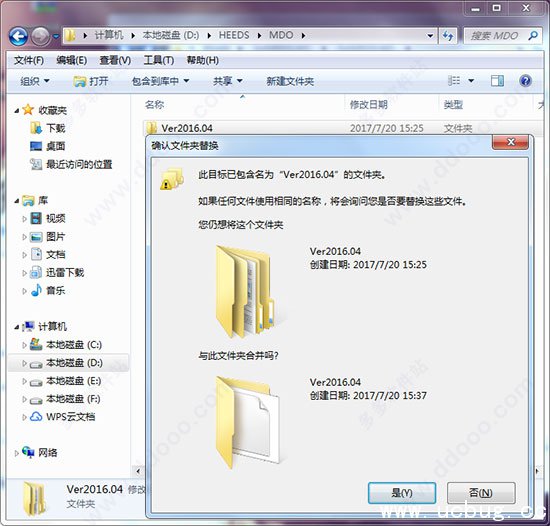Click the refresh address bar icon
This screenshot has width=550, height=526.
tap(448, 35)
